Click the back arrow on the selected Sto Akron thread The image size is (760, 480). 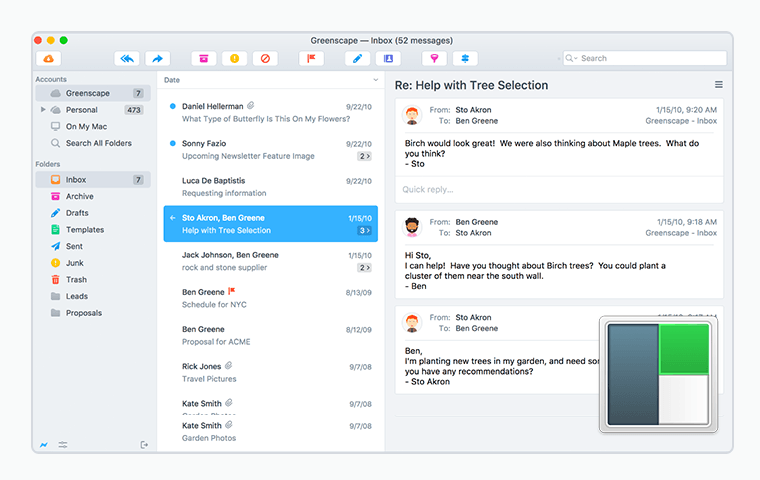[173, 218]
